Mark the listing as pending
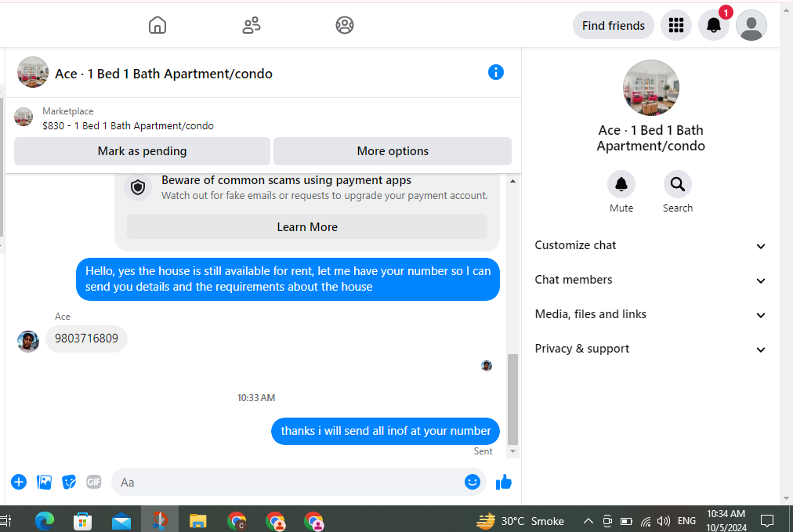This screenshot has width=793, height=532. [142, 151]
